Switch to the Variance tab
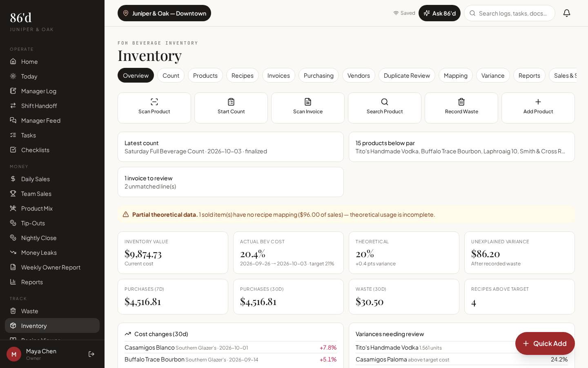 click(493, 75)
